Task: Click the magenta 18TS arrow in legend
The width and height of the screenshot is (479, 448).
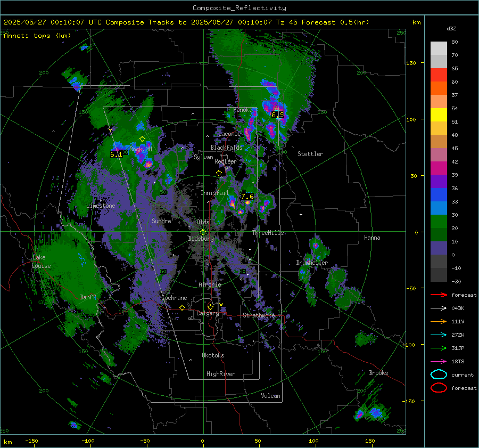Action: pos(439,362)
